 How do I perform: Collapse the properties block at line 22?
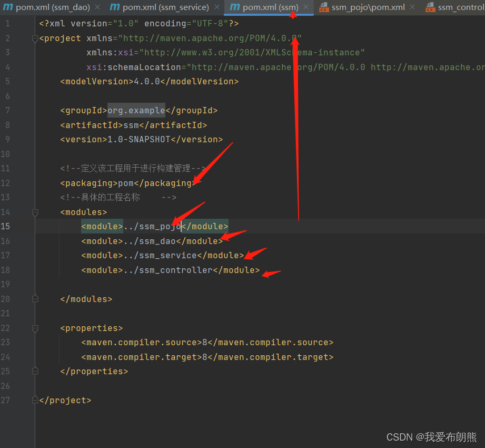(35, 328)
